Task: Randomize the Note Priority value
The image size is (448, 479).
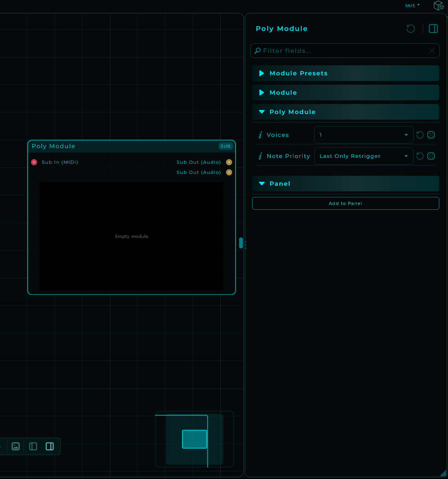Action: [431, 156]
